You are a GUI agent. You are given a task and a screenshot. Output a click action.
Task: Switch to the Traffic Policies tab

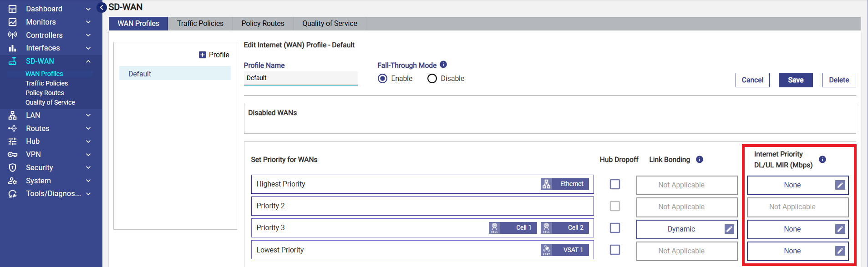(200, 24)
